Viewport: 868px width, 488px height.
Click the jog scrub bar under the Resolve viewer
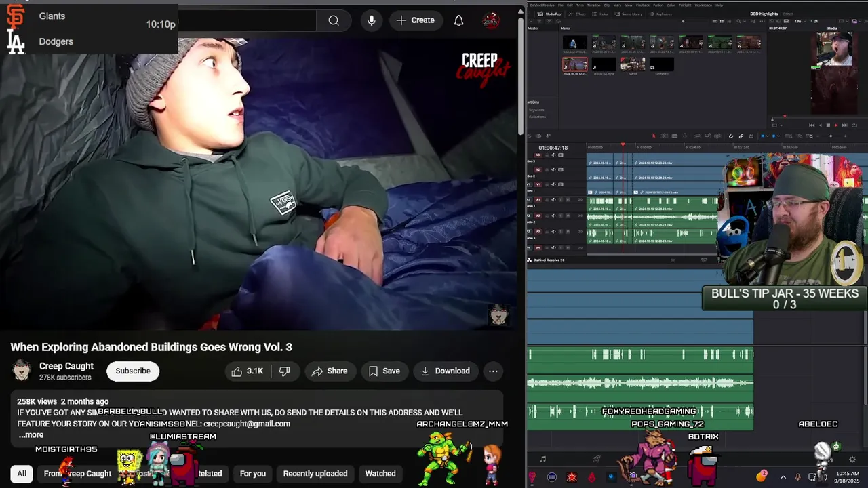tap(820, 119)
